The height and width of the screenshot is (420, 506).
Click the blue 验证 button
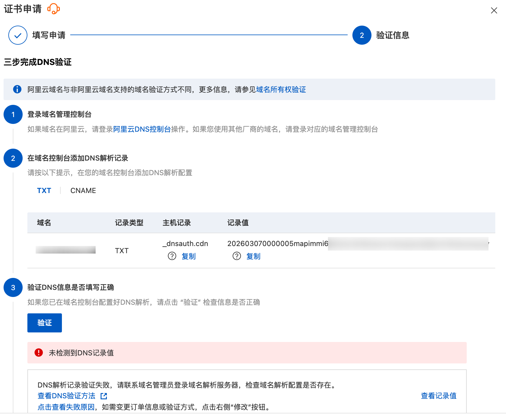[45, 323]
